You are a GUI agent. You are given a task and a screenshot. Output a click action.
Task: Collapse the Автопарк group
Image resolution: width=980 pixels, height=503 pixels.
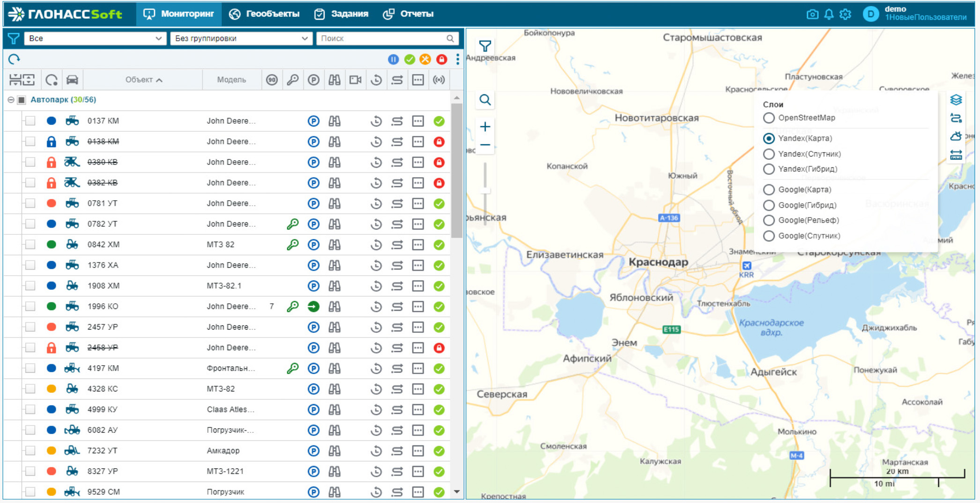[x=11, y=100]
